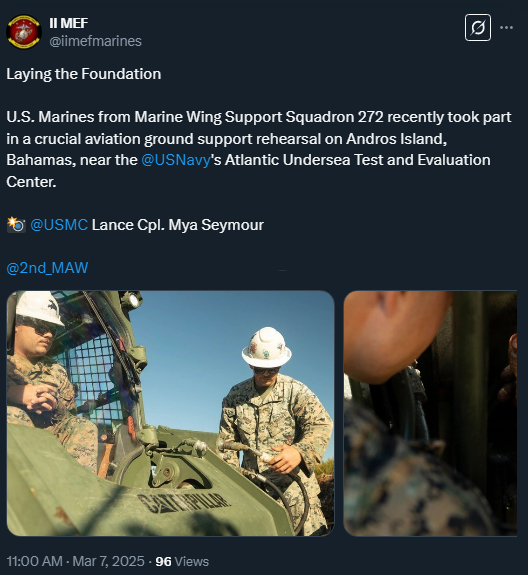Open the second blurred Marine photo
The width and height of the screenshot is (528, 575).
(430, 413)
